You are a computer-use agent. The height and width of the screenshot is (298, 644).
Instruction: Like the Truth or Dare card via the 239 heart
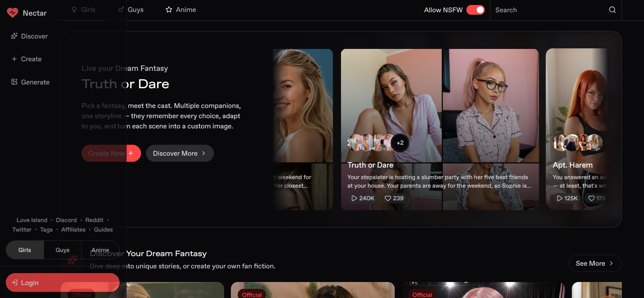(394, 198)
